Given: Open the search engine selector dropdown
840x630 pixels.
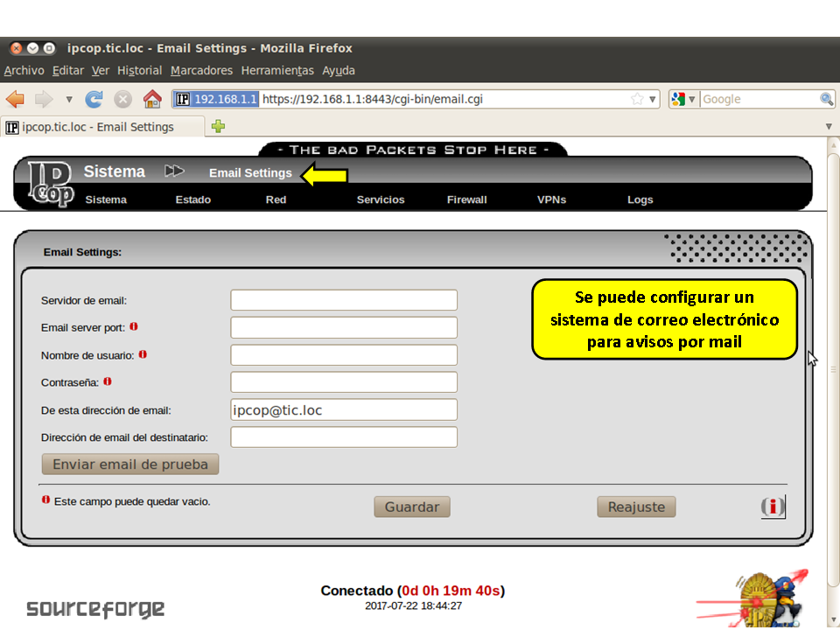Looking at the screenshot, I should (x=682, y=99).
